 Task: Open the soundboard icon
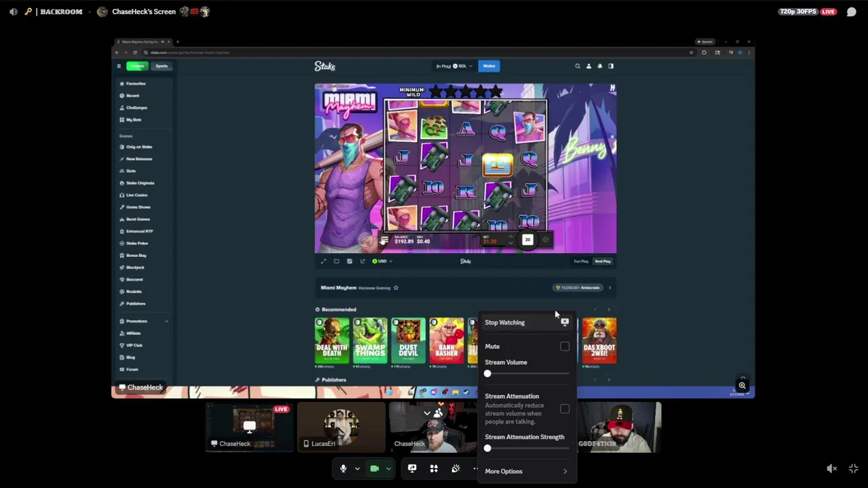coord(456,468)
